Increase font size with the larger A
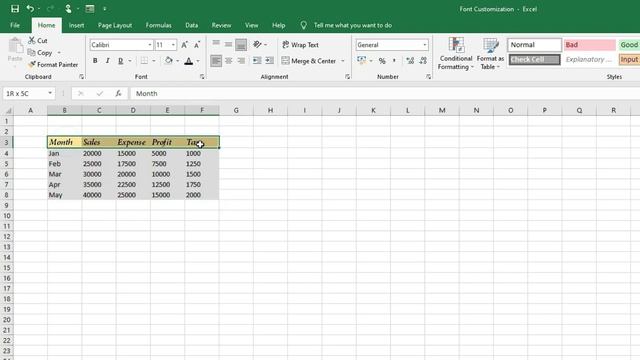Screen dimensions: 640x360 coord(184,45)
